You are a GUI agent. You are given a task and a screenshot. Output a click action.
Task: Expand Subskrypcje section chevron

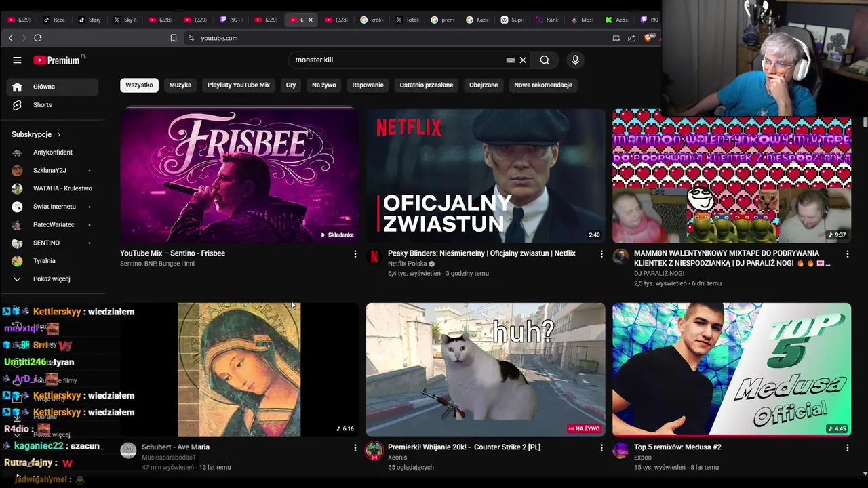(59, 134)
